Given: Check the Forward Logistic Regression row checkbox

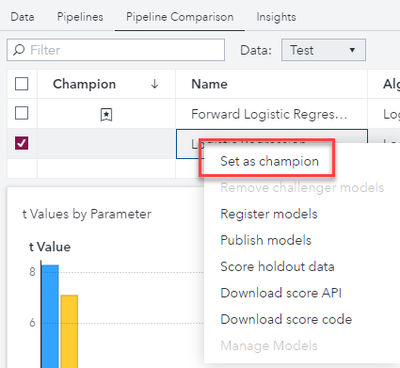Looking at the screenshot, I should pos(22,113).
